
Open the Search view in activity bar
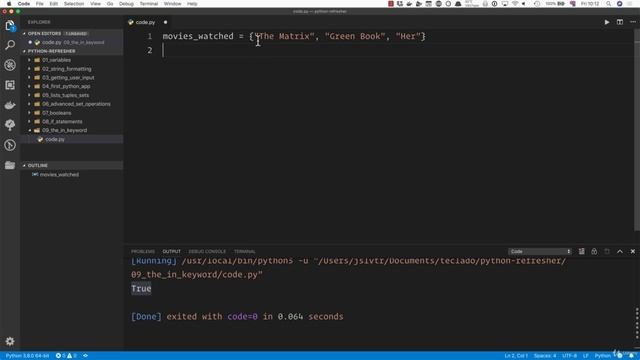(x=10, y=45)
